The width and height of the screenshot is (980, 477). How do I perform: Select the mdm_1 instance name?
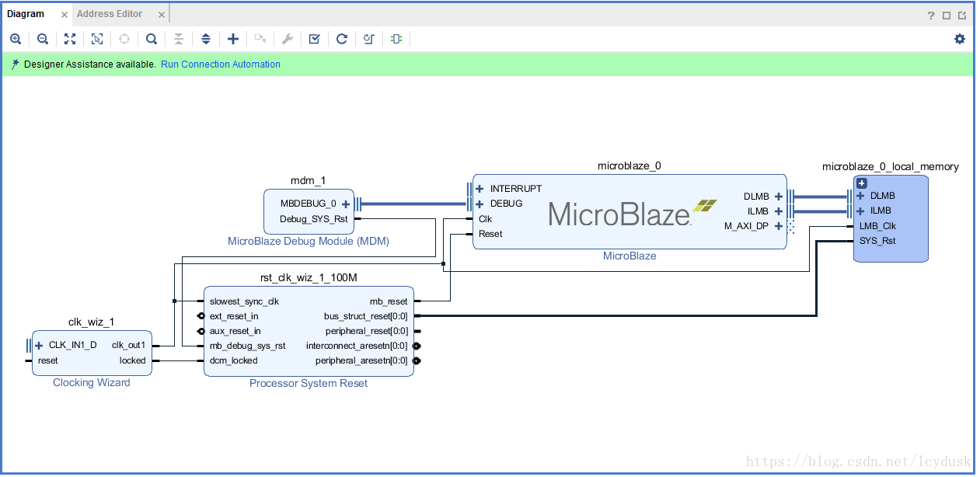click(309, 181)
